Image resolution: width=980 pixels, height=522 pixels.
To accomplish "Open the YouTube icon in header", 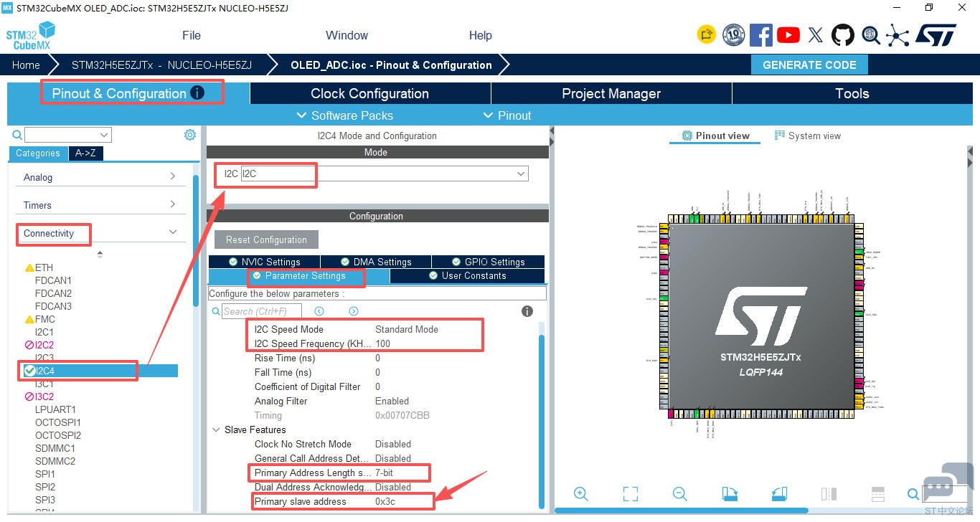I will (x=788, y=35).
